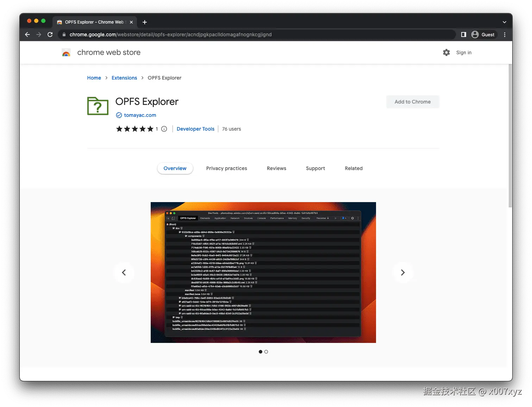Click the rating info icon
The height and width of the screenshot is (407, 532).
pos(164,129)
